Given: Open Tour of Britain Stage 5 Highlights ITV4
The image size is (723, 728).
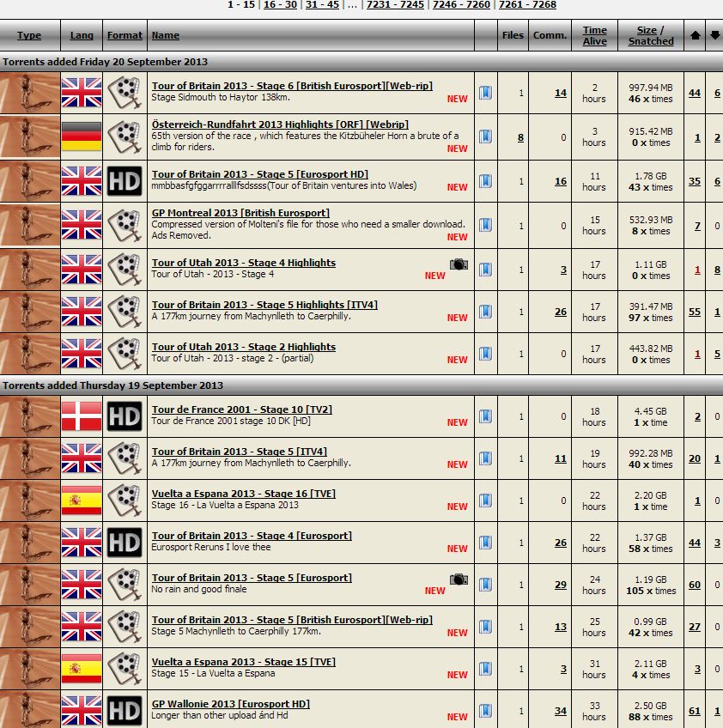Looking at the screenshot, I should (264, 305).
